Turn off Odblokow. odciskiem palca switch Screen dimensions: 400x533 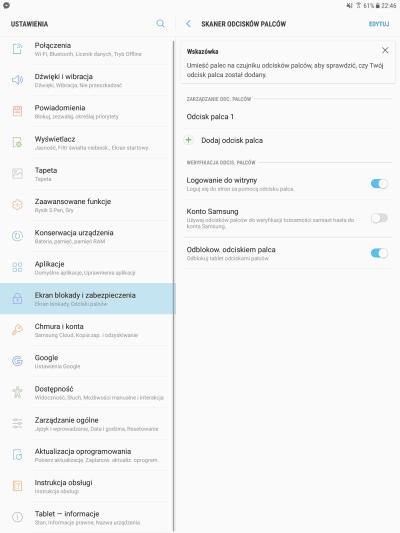pyautogui.click(x=379, y=253)
